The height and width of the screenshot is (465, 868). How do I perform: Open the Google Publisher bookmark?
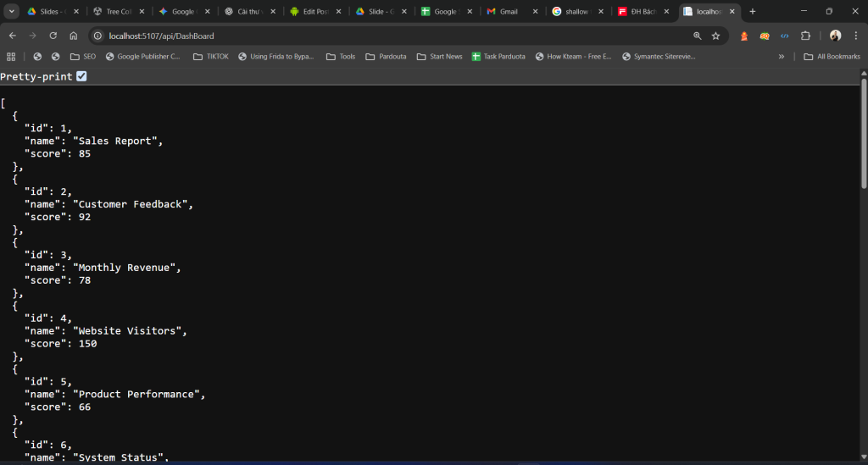142,57
